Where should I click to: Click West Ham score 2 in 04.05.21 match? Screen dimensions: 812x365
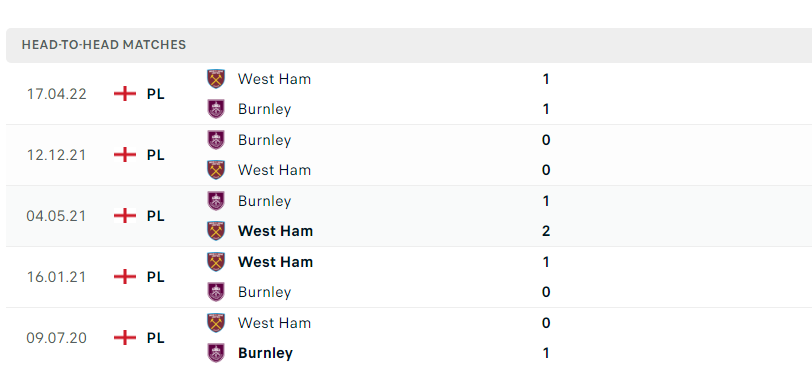click(x=546, y=231)
